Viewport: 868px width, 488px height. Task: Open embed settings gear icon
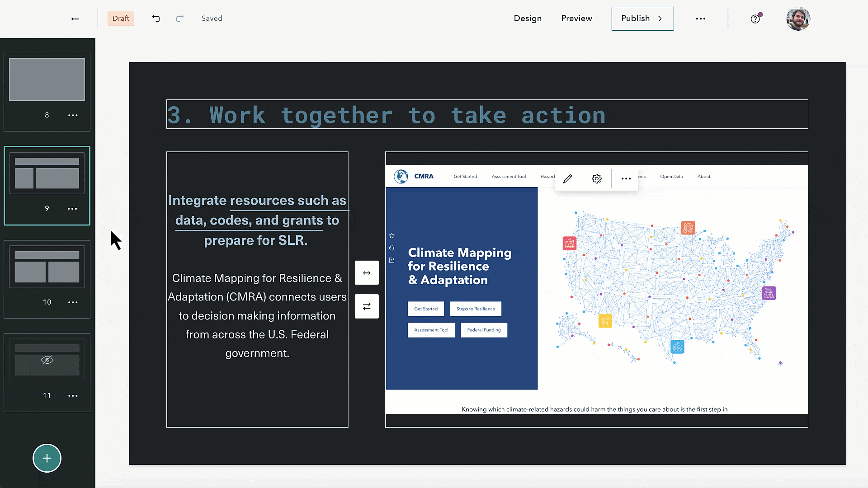597,178
